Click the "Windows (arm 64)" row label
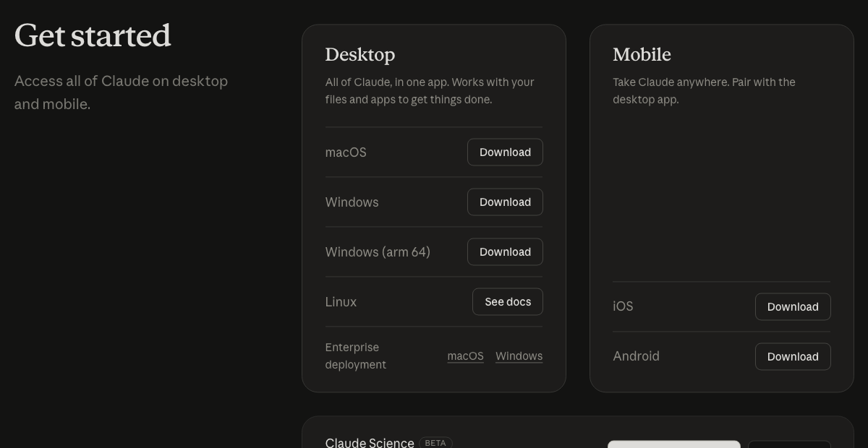Viewport: 868px width, 448px height. coord(378,251)
